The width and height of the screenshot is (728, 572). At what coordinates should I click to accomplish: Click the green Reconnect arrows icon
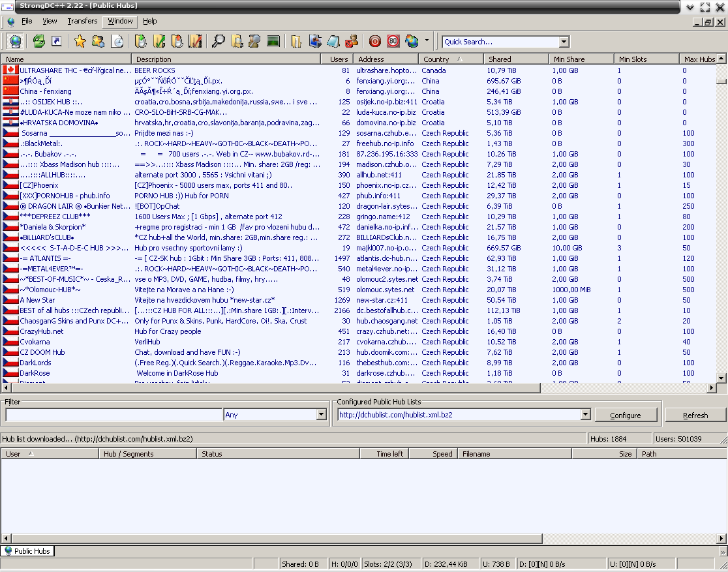click(x=39, y=42)
